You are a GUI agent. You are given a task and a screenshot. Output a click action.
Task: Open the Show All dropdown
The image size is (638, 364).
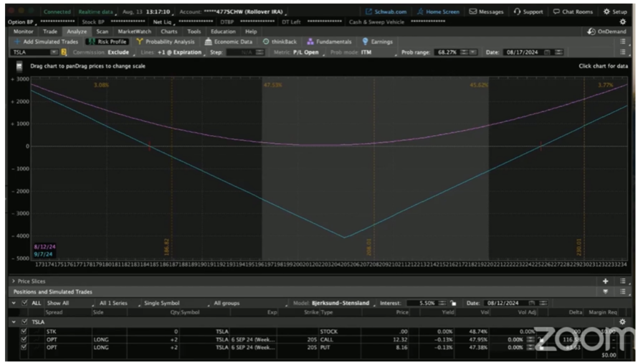(x=70, y=303)
